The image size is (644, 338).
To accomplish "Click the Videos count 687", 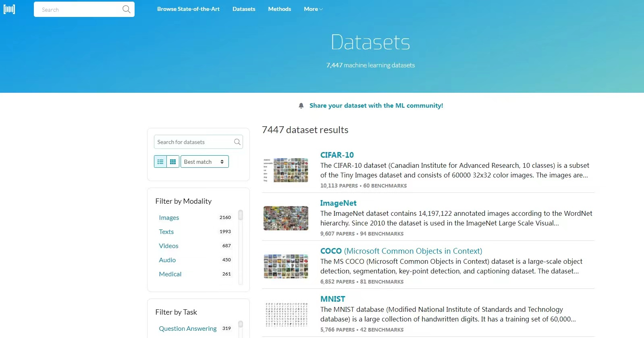I will (x=227, y=246).
